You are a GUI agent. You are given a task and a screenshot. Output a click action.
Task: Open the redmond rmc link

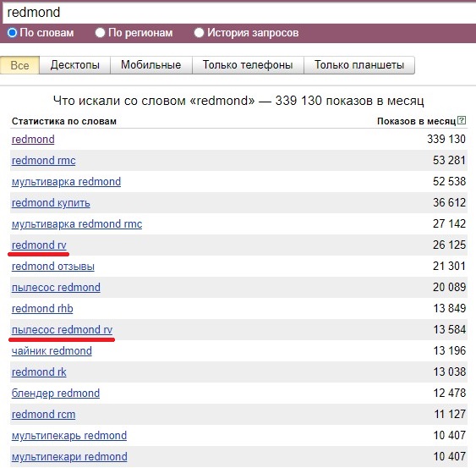43,161
